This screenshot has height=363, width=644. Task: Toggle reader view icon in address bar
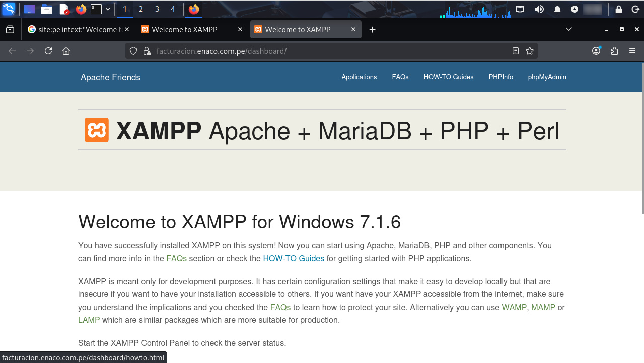click(x=515, y=51)
